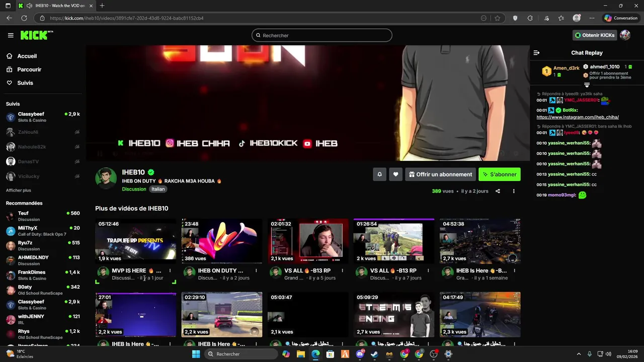
Task: Click the Amen_d3rk top gifter name
Action: click(x=567, y=68)
